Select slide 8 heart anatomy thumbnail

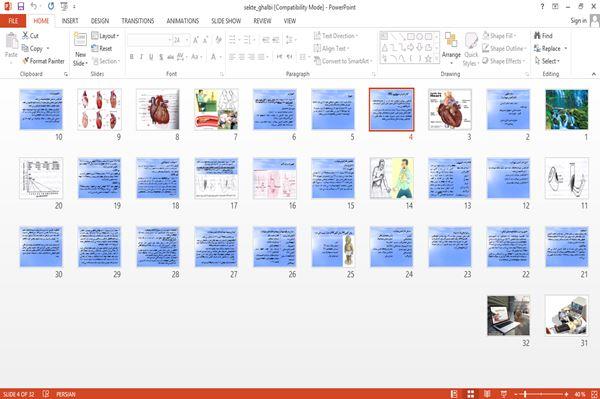158,109
